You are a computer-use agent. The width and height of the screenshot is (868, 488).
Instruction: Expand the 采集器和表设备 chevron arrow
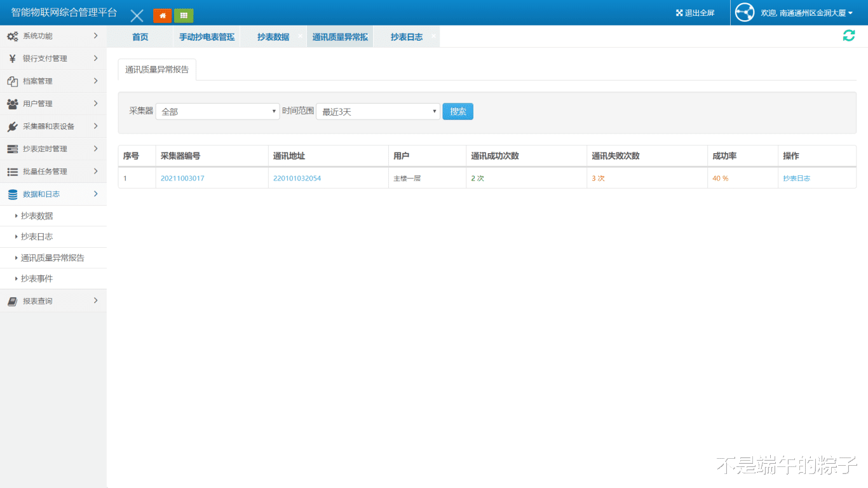click(95, 126)
